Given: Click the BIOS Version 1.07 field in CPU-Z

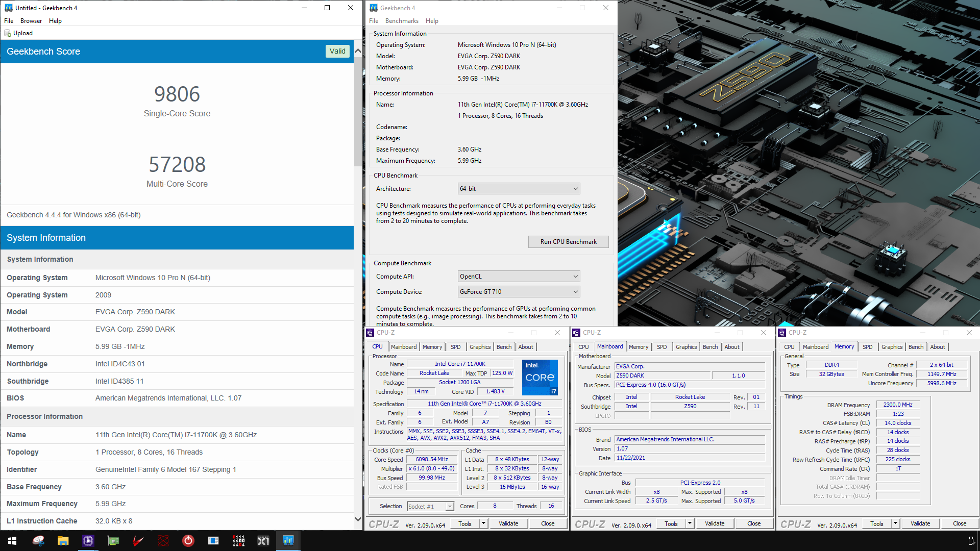Looking at the screenshot, I should click(x=690, y=449).
